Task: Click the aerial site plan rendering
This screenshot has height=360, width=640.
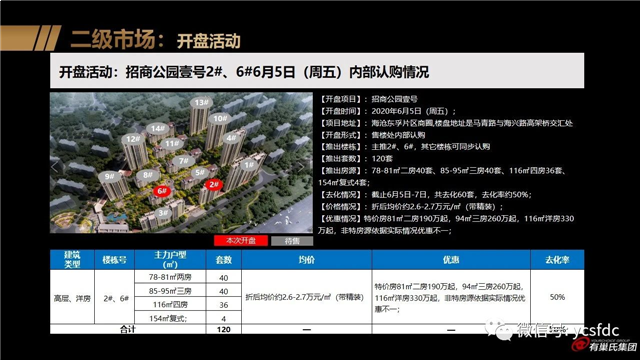Action: click(181, 162)
